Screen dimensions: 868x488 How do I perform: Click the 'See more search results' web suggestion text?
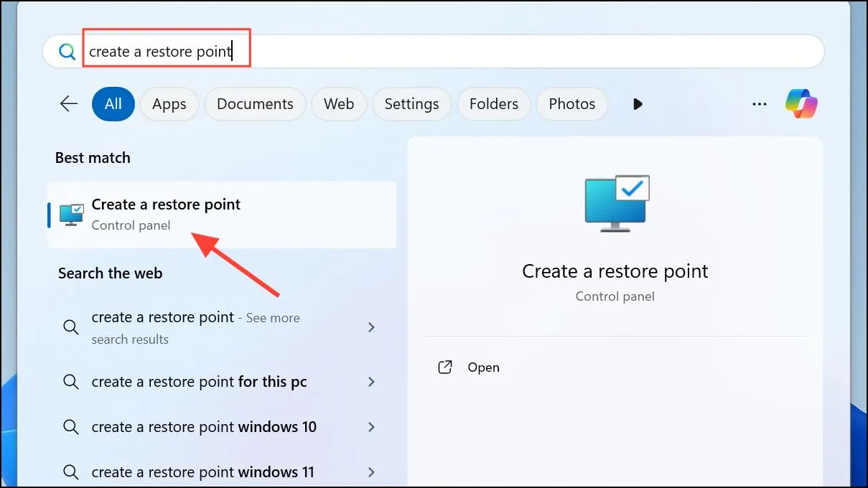(x=195, y=328)
